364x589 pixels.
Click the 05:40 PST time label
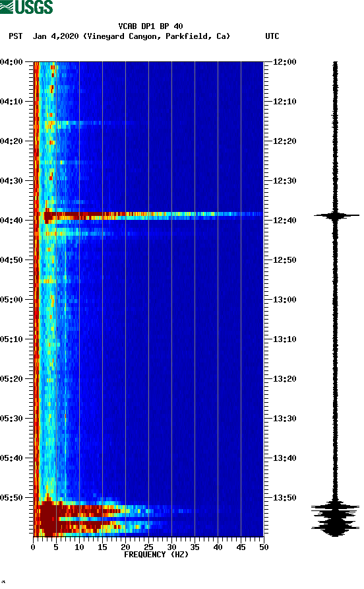pyautogui.click(x=12, y=458)
